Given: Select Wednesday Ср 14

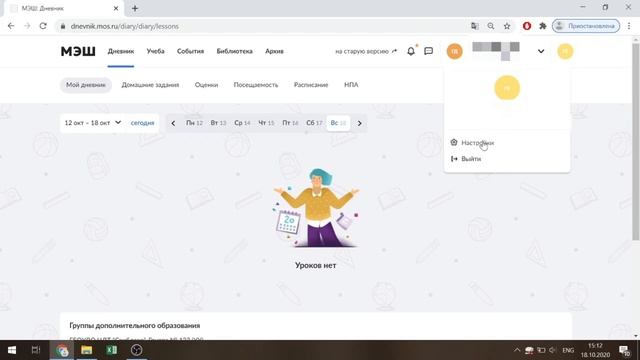Looking at the screenshot, I should coord(242,123).
